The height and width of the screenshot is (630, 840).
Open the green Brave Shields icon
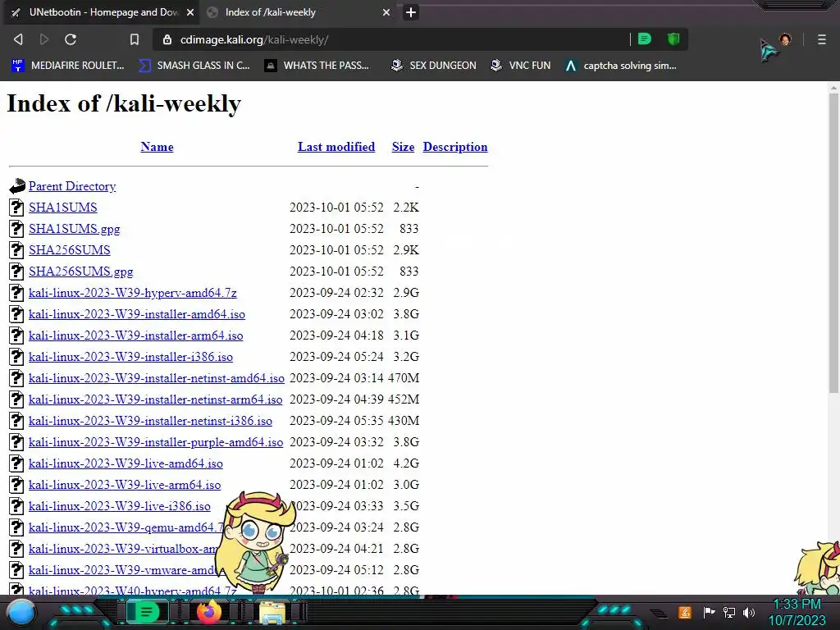point(673,39)
